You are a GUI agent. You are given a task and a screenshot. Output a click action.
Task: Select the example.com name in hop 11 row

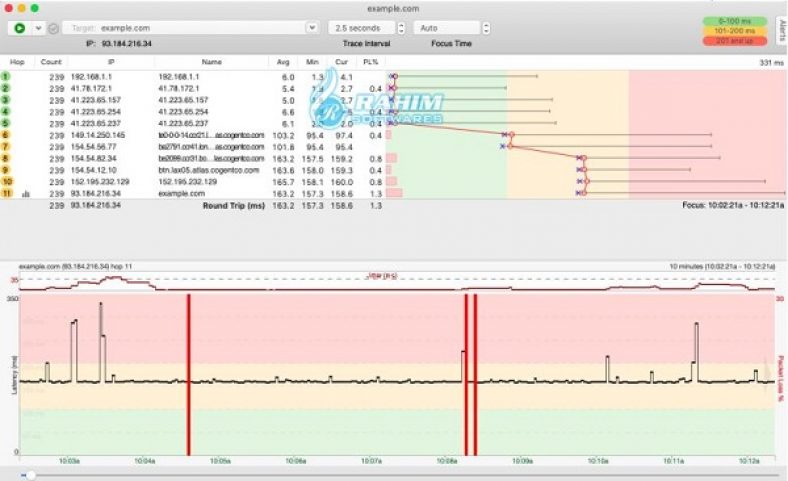tap(181, 194)
